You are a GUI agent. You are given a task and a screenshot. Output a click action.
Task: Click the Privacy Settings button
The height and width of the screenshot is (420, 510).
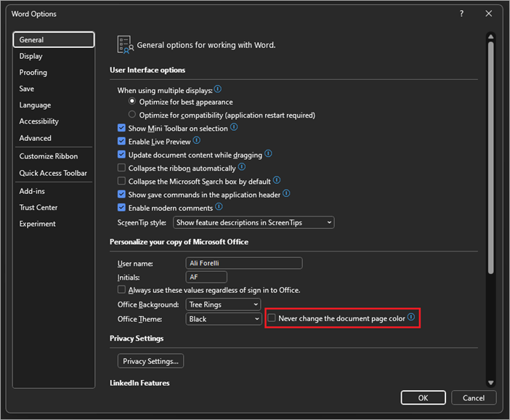[x=150, y=361]
